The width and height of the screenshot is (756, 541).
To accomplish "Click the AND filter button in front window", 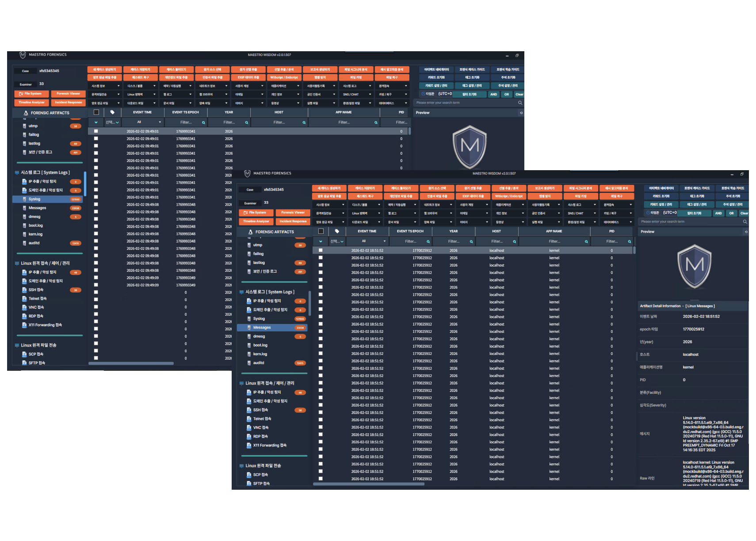I will pyautogui.click(x=718, y=213).
